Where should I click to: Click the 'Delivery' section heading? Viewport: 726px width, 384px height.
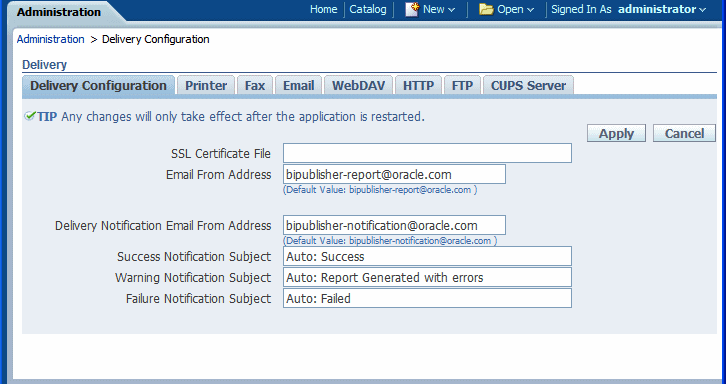point(44,65)
